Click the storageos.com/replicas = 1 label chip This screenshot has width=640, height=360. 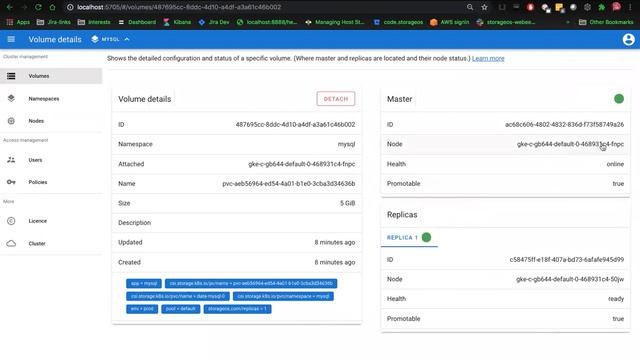(x=237, y=309)
